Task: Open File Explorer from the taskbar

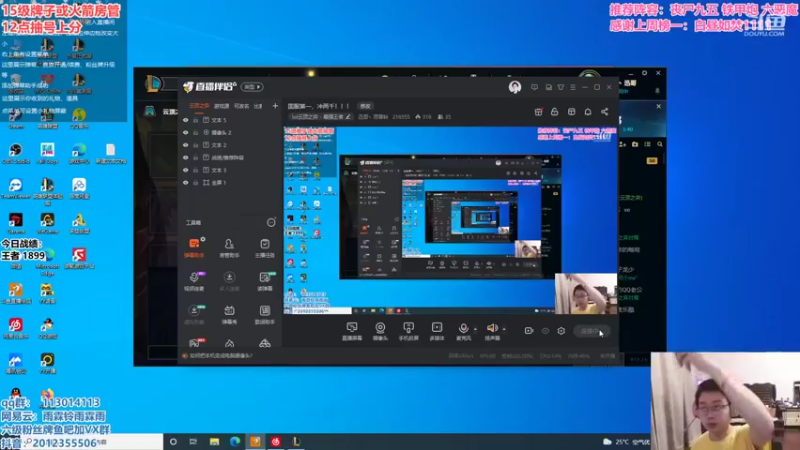Action: (x=214, y=442)
